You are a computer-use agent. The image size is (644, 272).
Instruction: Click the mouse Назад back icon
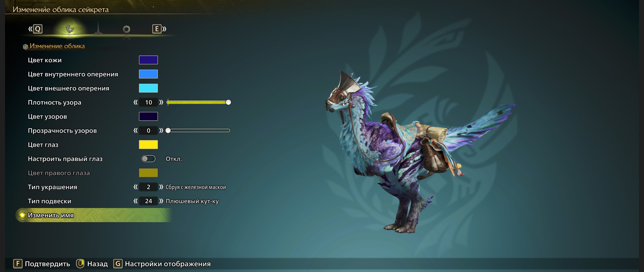[x=80, y=264]
